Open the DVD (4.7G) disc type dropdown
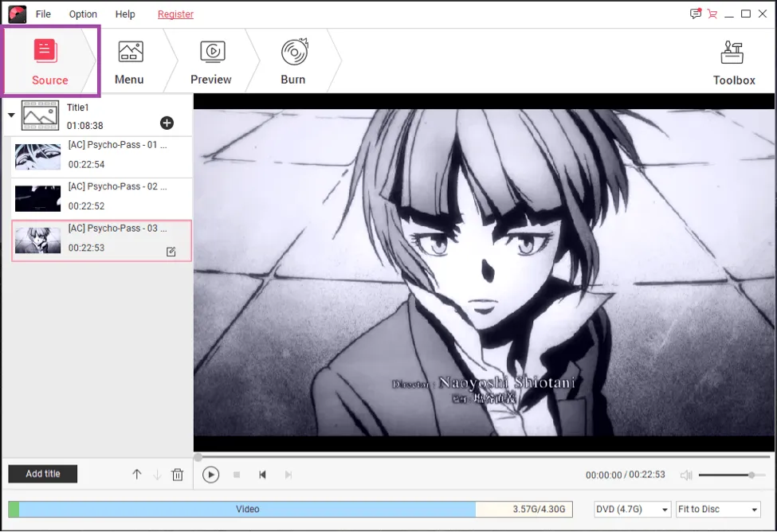The image size is (777, 532). coord(632,509)
